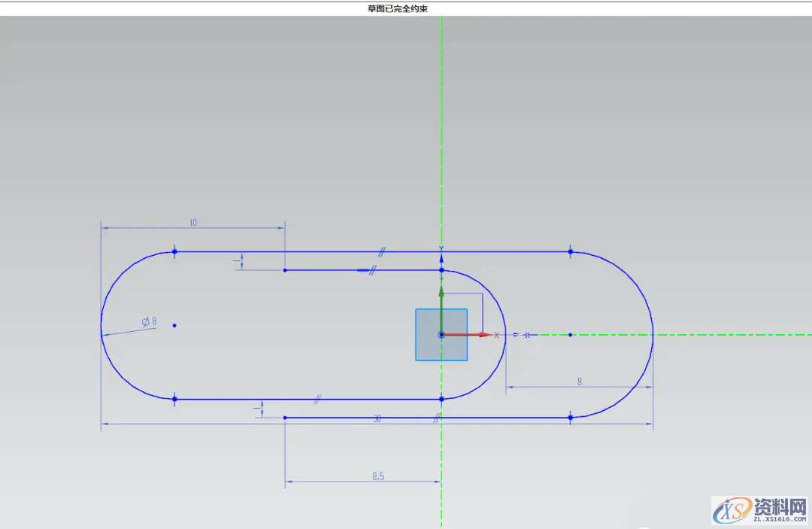Click parallel constraint marker on lower inner line

tap(319, 400)
